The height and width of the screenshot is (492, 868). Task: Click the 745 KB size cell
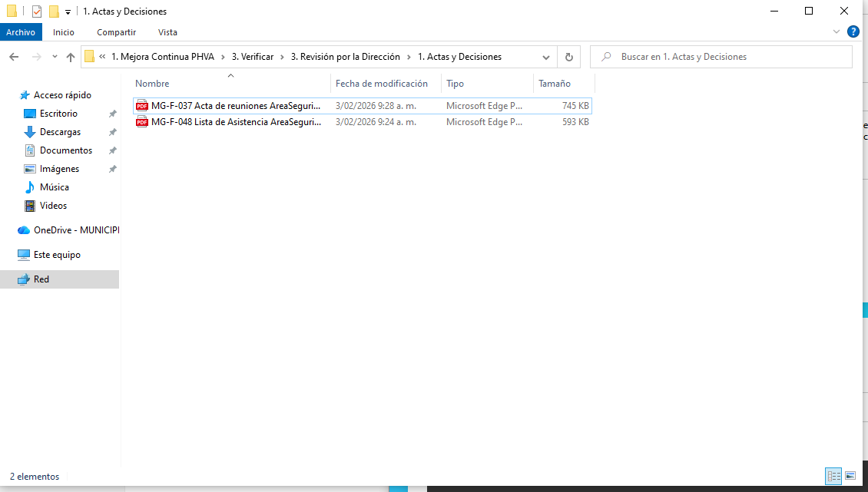[x=575, y=106]
